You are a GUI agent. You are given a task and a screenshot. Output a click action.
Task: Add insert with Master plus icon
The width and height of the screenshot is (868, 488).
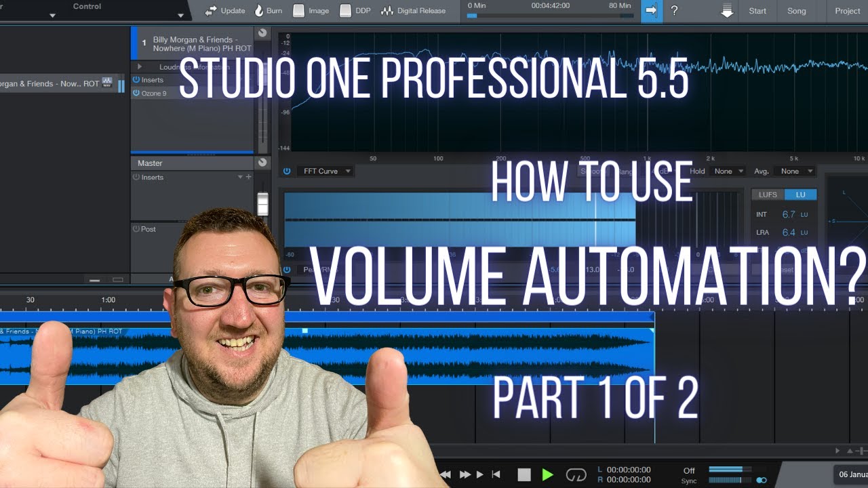tap(248, 177)
